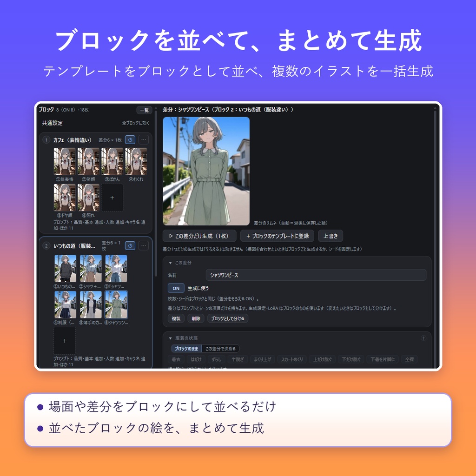Open the ⋯ menu on カフェ block

pos(144,139)
